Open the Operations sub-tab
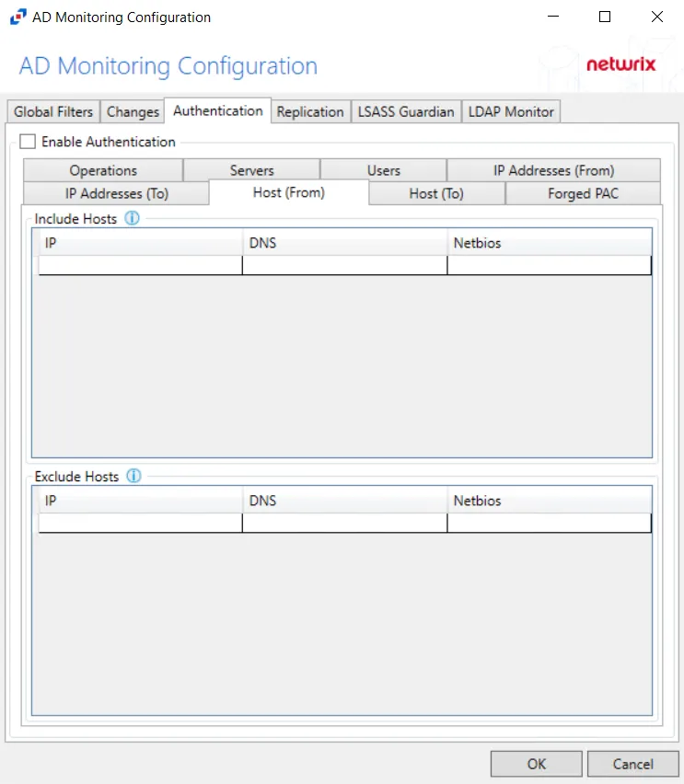The width and height of the screenshot is (684, 784). pos(103,170)
